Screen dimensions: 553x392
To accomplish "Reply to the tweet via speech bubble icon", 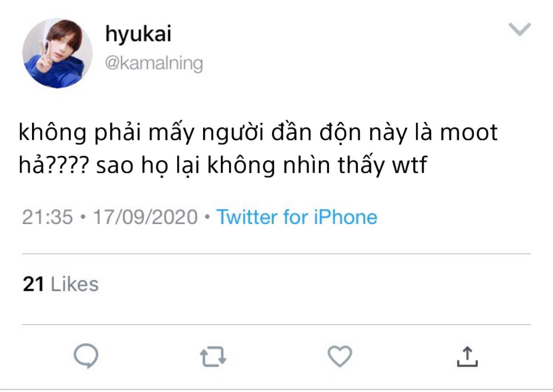I will pos(86,356).
